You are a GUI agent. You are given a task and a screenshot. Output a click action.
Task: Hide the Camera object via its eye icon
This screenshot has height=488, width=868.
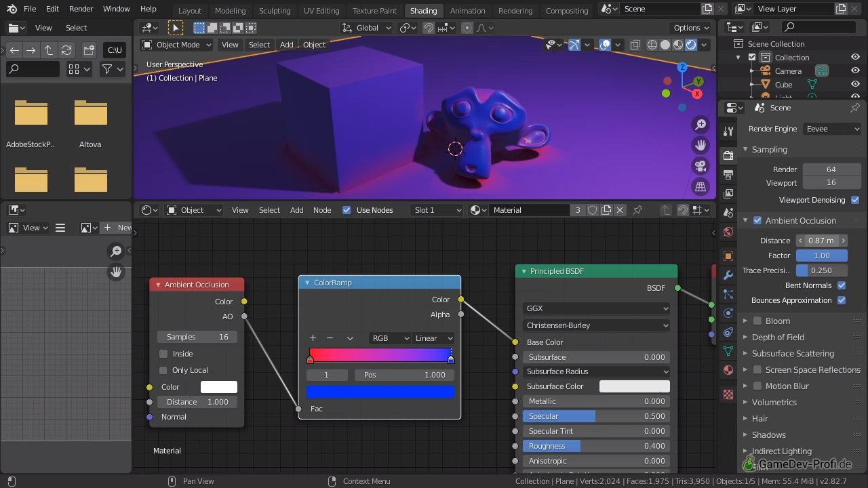tap(855, 71)
